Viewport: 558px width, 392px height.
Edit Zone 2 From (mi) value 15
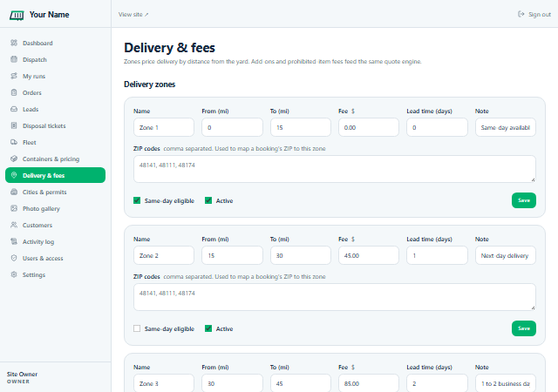click(x=232, y=255)
